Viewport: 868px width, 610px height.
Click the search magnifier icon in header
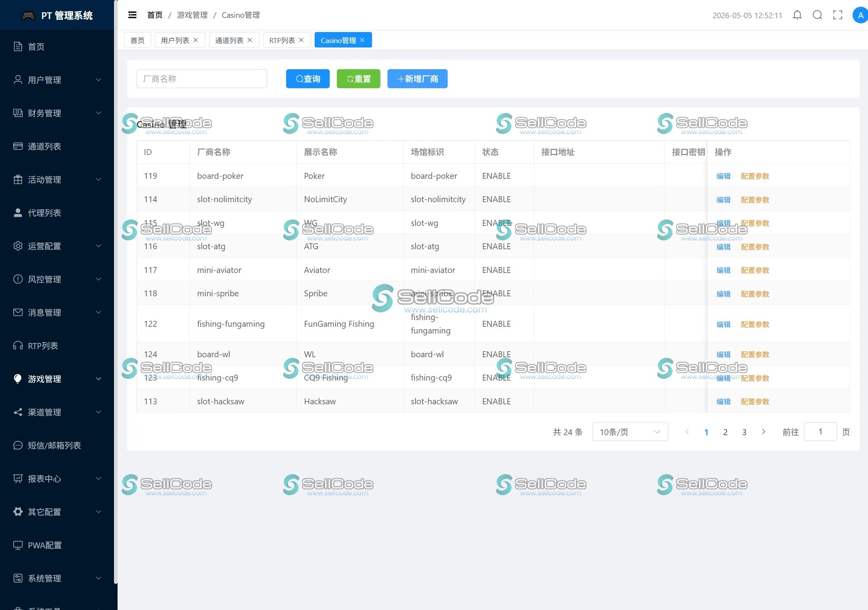pyautogui.click(x=817, y=15)
